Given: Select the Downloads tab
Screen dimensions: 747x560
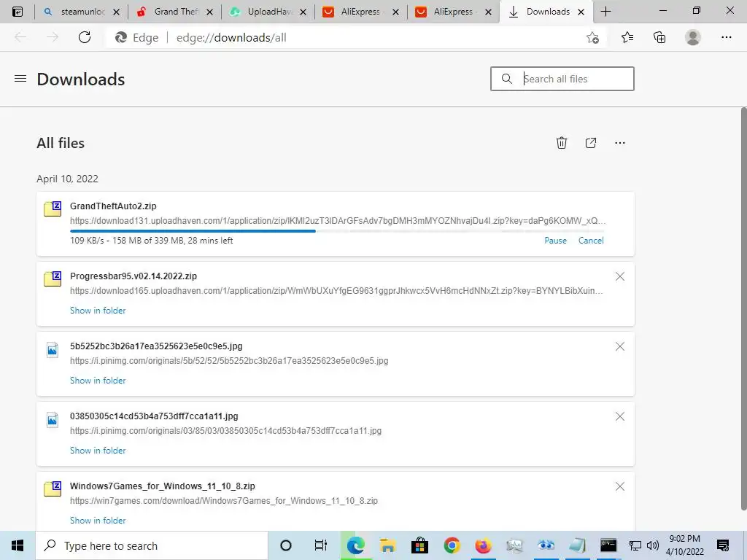Looking at the screenshot, I should click(x=546, y=12).
